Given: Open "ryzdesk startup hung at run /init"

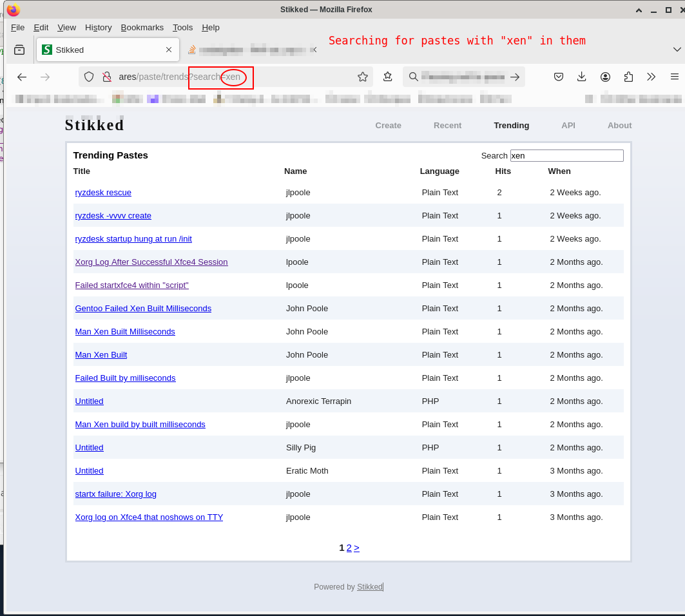Looking at the screenshot, I should (x=133, y=239).
